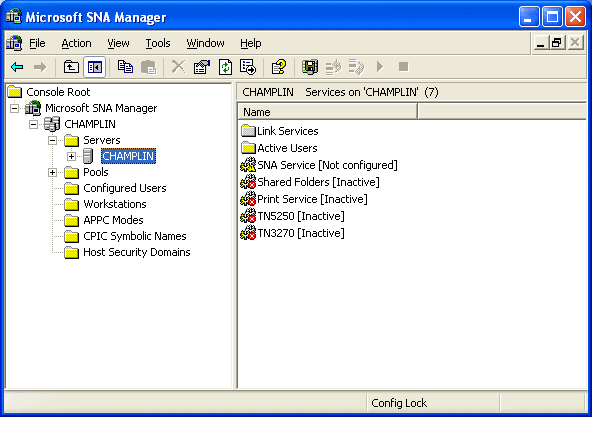Select the APPC Modes folder
Screen dimensions: 592x421
click(x=113, y=220)
